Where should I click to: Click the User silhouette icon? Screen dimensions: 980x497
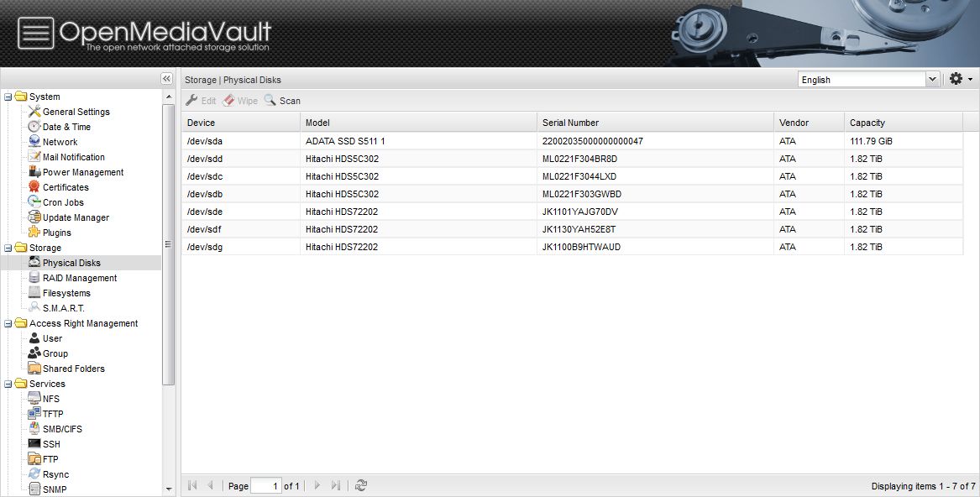(x=34, y=338)
